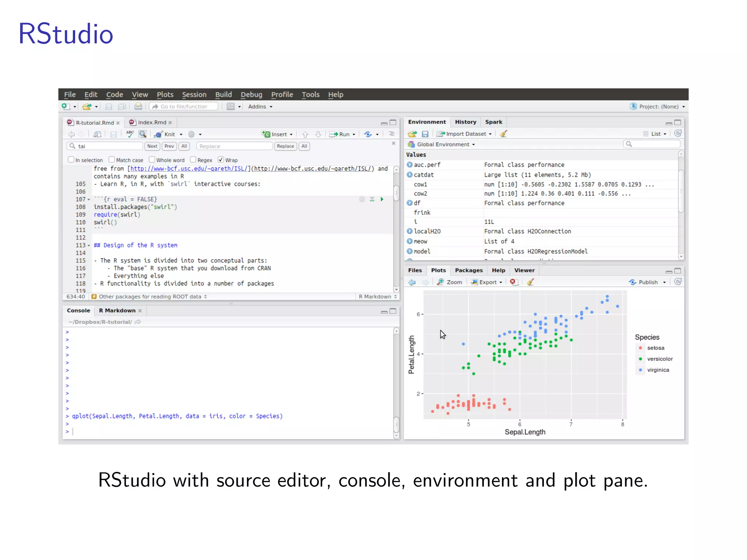
Task: Open the R Markdown file type selector
Action: click(x=378, y=297)
